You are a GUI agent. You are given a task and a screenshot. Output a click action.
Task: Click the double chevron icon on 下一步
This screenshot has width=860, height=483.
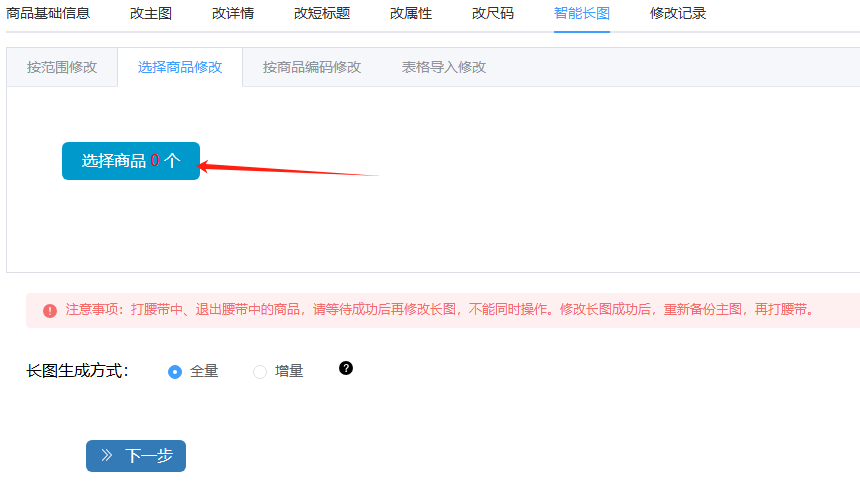pyautogui.click(x=107, y=456)
